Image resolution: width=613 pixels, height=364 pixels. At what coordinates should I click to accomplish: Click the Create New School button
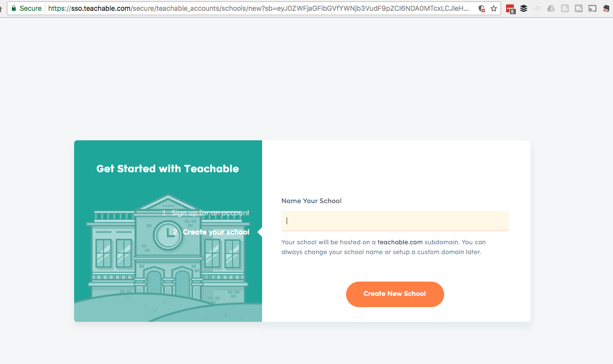pos(395,294)
